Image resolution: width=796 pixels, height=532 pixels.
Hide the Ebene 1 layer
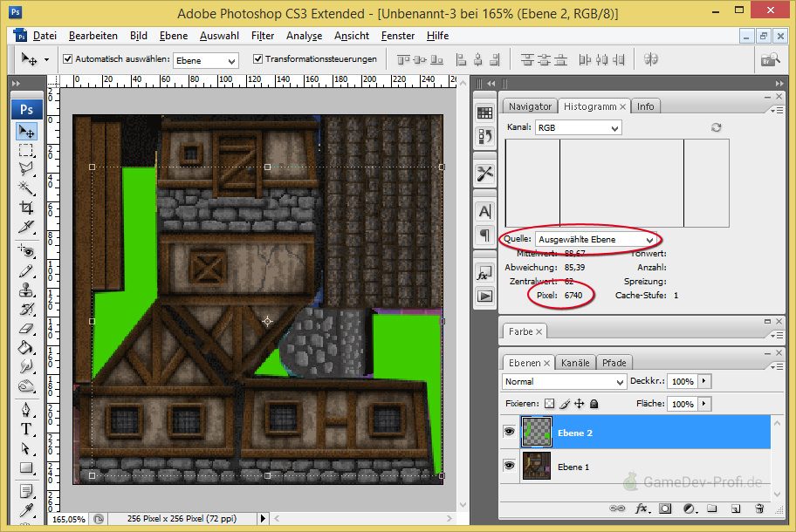(x=509, y=467)
